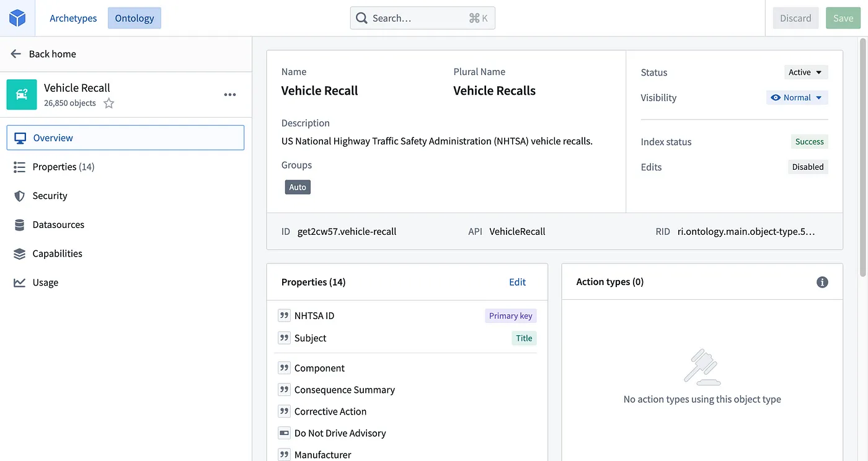Click the Discard button
Screen dimensions: 868x461
tap(795, 18)
